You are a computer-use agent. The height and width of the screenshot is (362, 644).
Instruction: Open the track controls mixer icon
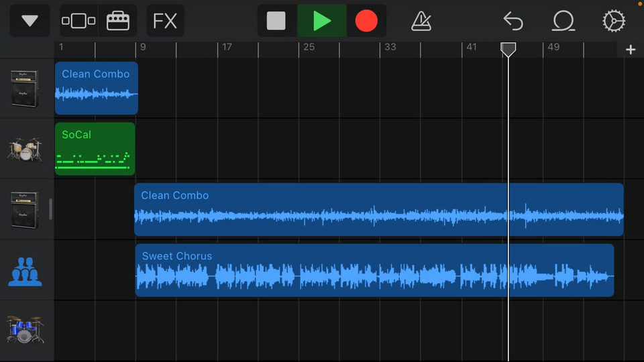coord(118,21)
